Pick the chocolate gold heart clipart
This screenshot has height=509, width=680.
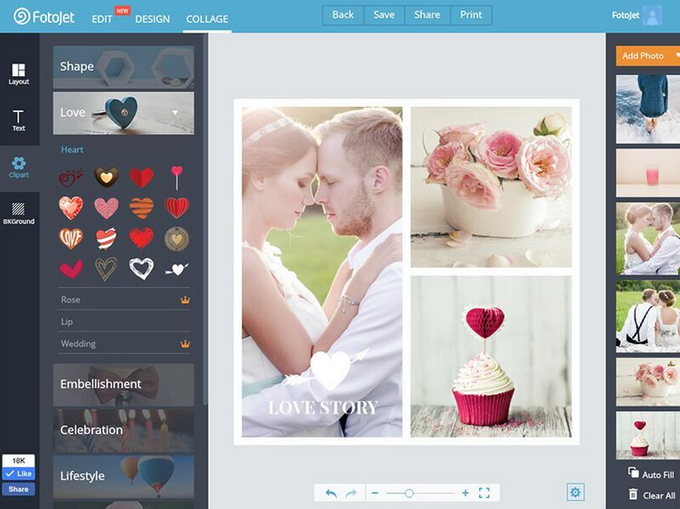106,177
